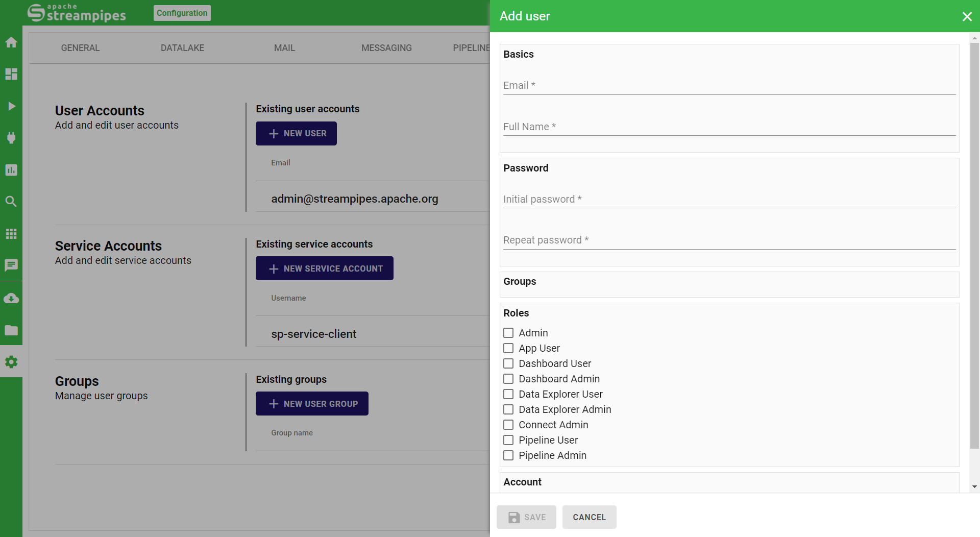The image size is (980, 537).
Task: Open Notifications chat icon in sidebar
Action: [x=11, y=265]
